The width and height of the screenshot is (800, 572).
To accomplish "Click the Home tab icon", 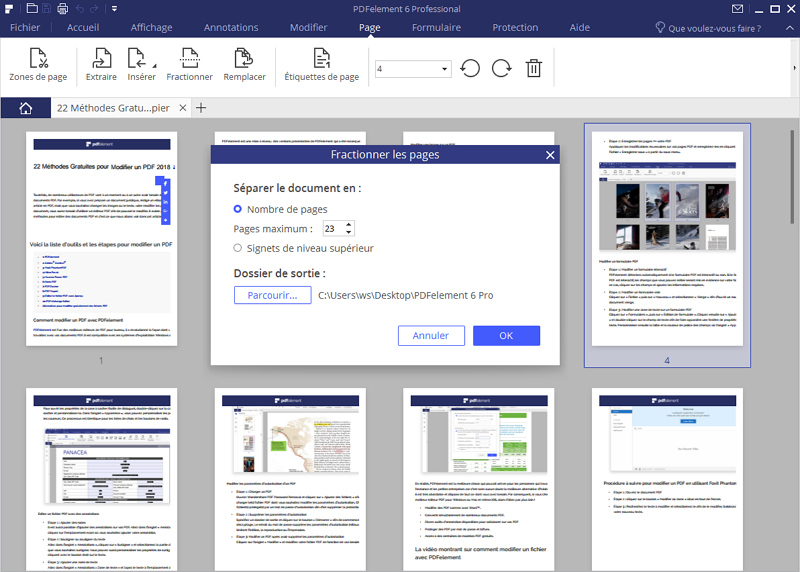I will [26, 108].
